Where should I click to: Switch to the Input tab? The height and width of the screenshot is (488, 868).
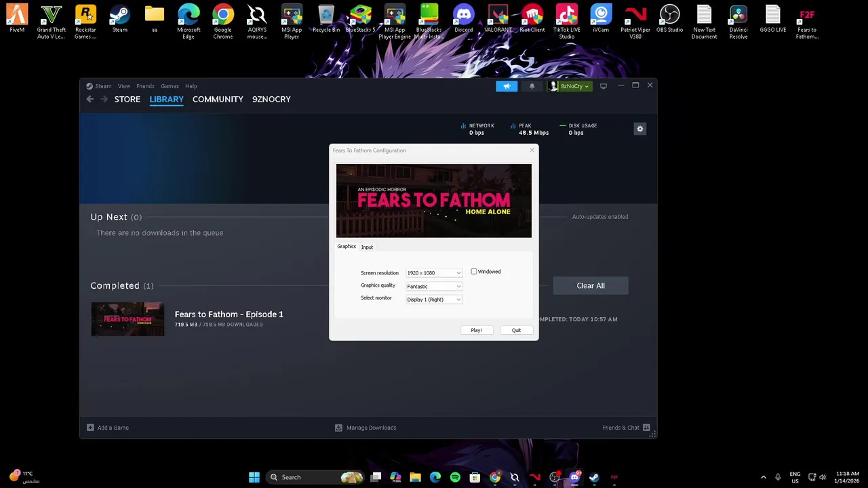(367, 247)
